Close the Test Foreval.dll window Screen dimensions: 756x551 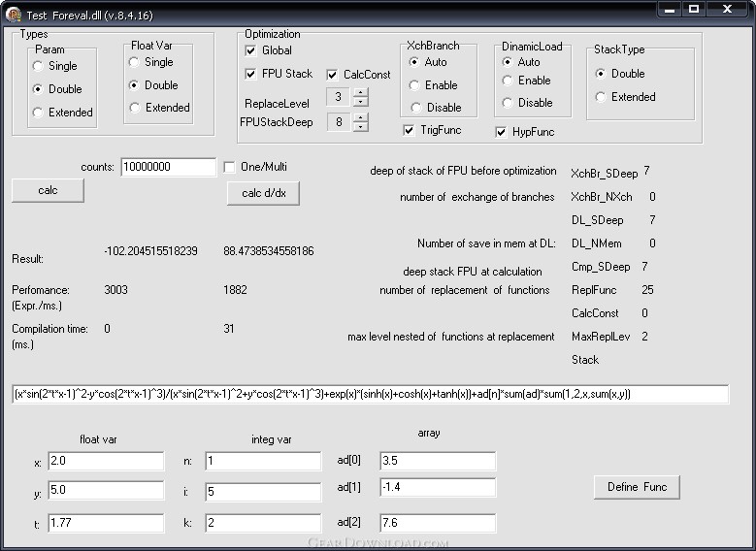point(727,9)
